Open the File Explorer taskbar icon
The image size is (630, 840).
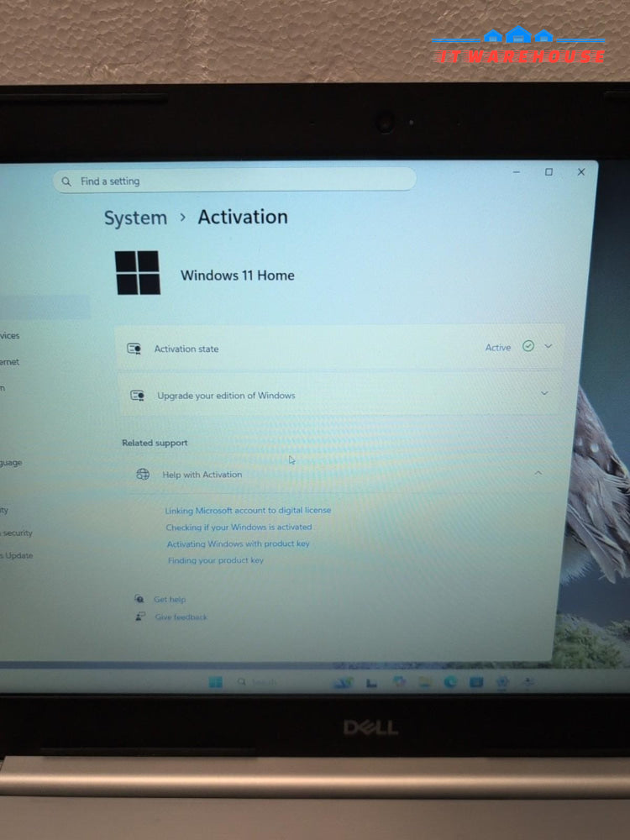(x=425, y=681)
